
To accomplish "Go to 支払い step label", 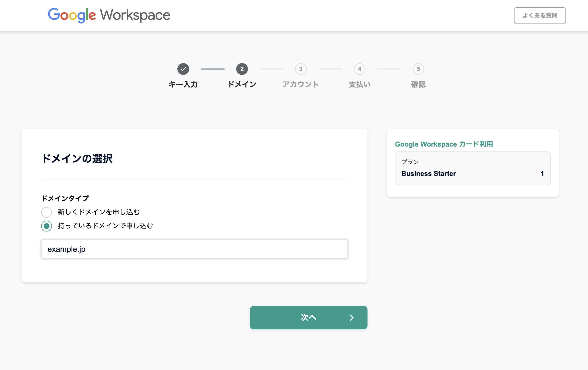I will pyautogui.click(x=359, y=84).
